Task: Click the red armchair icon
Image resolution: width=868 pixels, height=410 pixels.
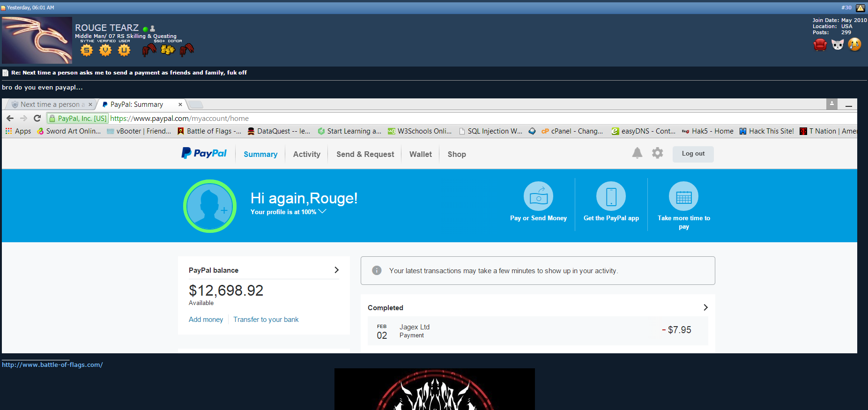Action: click(x=820, y=45)
